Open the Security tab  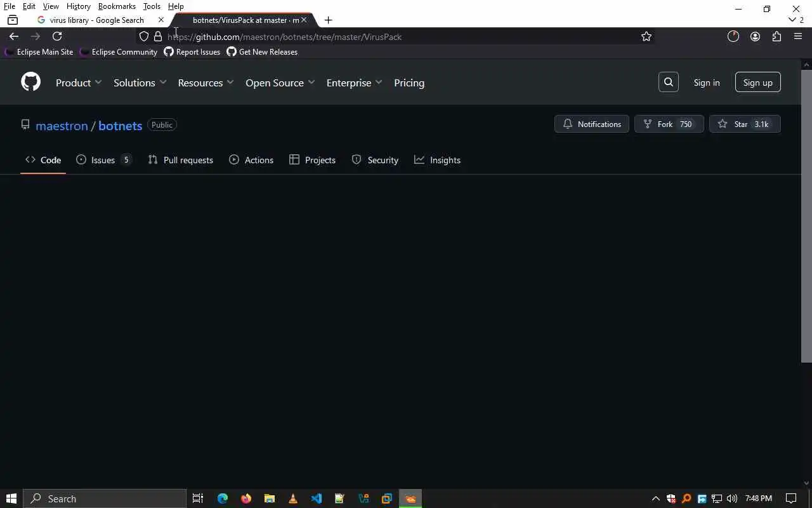(x=375, y=160)
